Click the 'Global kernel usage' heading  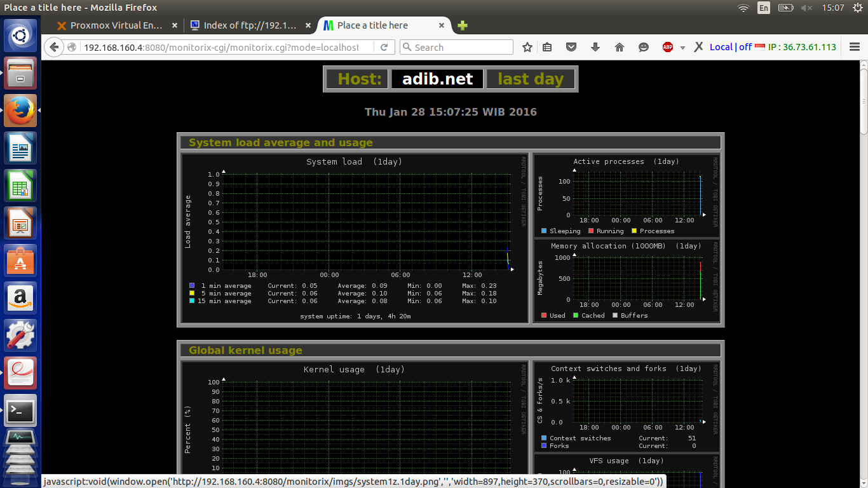[245, 350]
